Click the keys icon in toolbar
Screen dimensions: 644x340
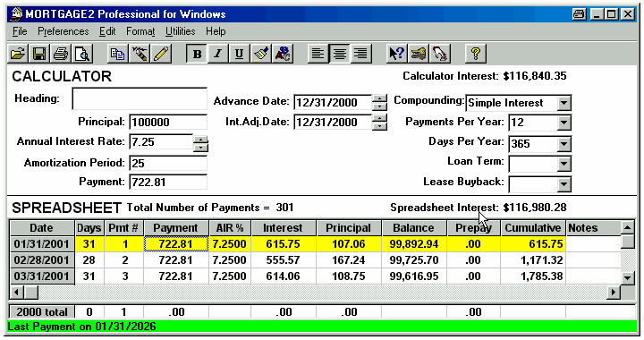tap(418, 54)
